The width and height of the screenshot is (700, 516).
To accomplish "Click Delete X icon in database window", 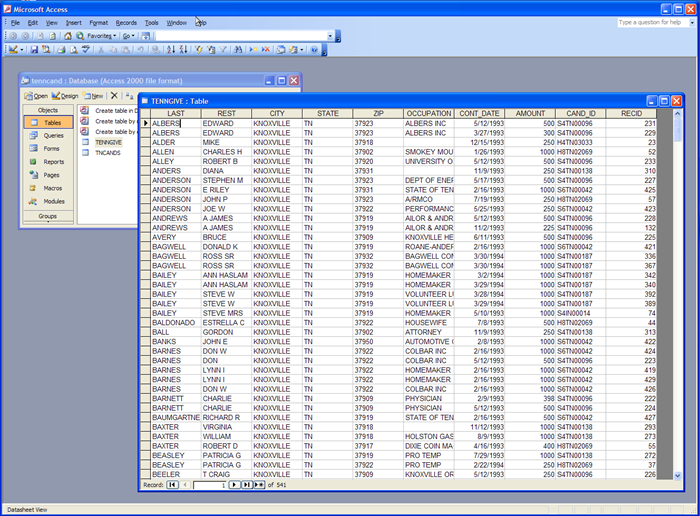I will pyautogui.click(x=114, y=96).
